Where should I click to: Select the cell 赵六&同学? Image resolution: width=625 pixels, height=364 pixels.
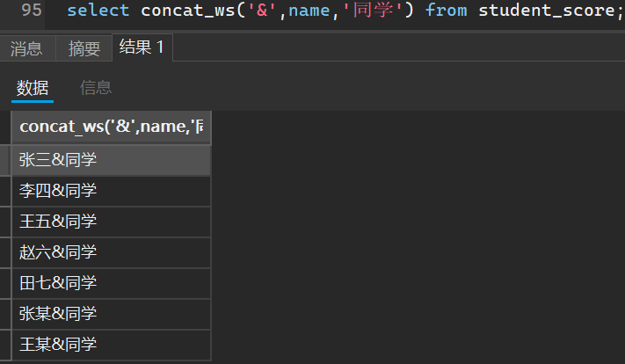click(x=112, y=252)
